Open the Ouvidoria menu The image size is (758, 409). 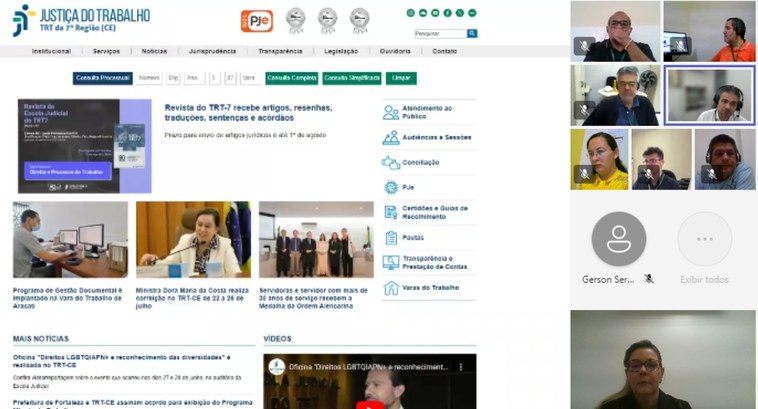coord(395,51)
